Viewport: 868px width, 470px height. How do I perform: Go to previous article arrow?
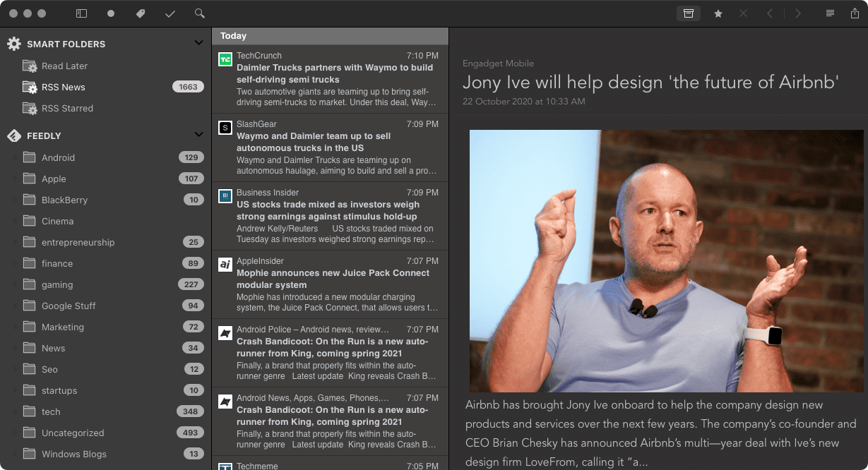coord(770,13)
